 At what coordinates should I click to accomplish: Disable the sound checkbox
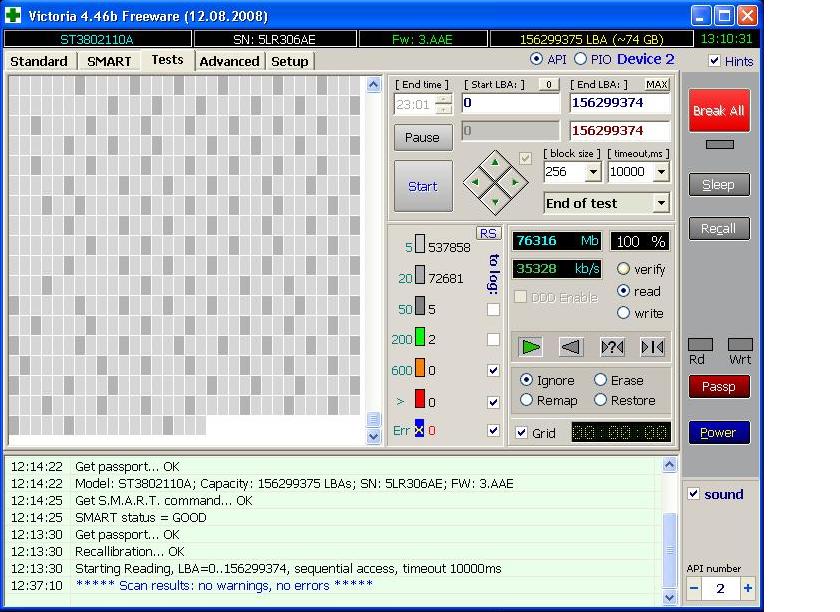pyautogui.click(x=694, y=494)
